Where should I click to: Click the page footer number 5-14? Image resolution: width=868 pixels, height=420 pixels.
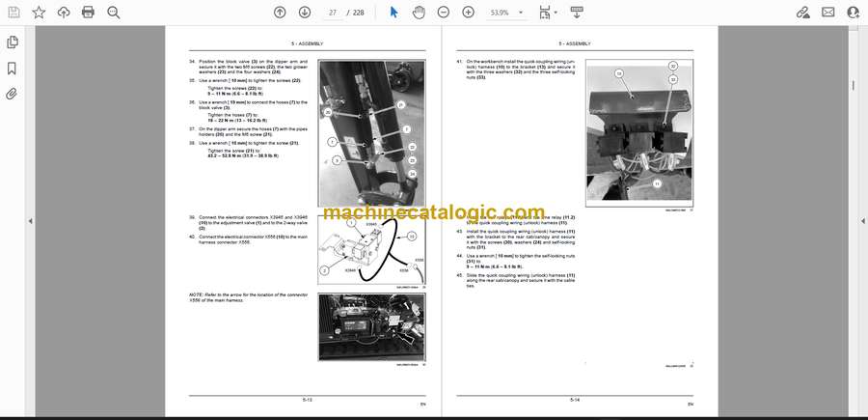[x=575, y=399]
